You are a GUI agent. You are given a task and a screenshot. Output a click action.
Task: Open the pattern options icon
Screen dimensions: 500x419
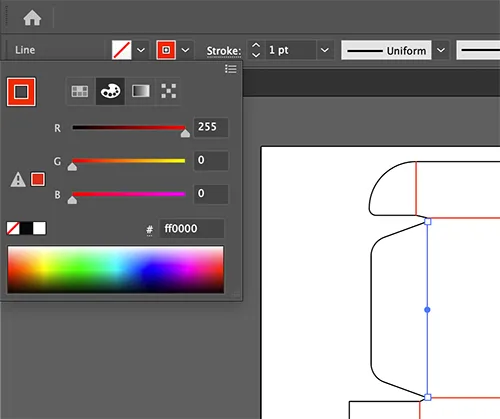169,91
